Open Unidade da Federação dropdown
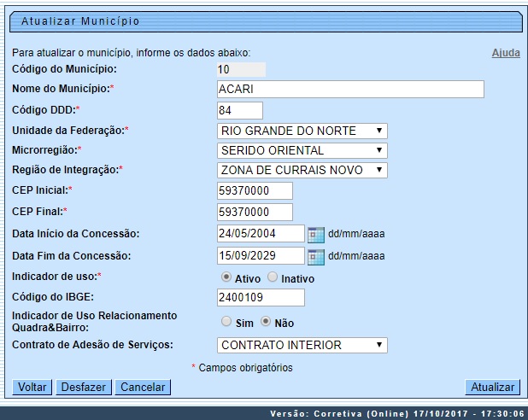 pyautogui.click(x=302, y=131)
